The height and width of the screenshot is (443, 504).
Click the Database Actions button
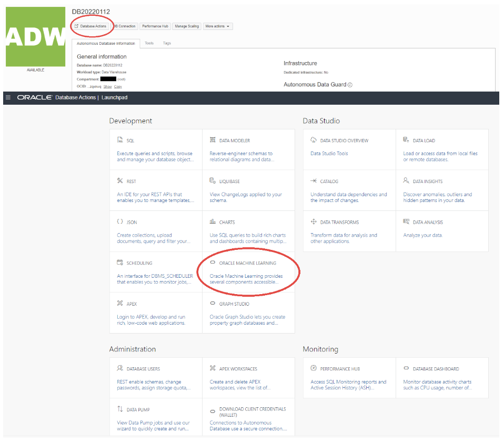[x=90, y=26]
